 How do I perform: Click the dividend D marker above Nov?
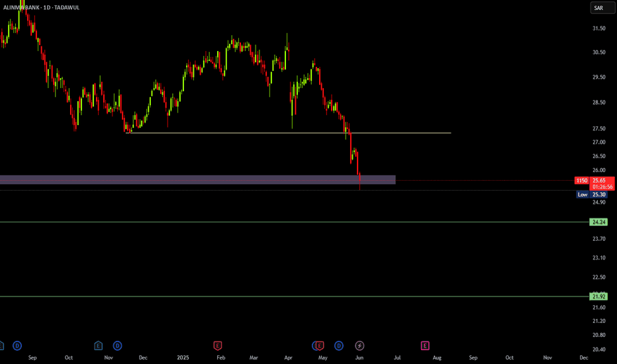pyautogui.click(x=117, y=345)
